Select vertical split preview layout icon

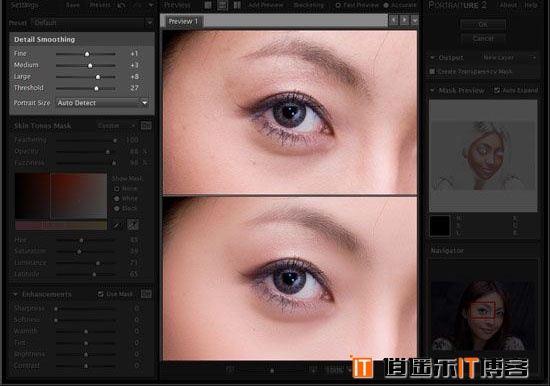pos(237,5)
